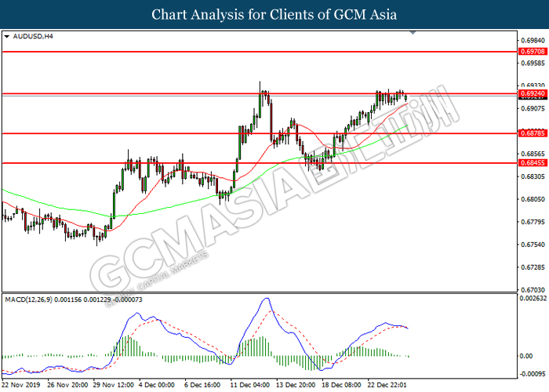
Task: Click the chart shift triangle marker at top
Action: (413, 33)
